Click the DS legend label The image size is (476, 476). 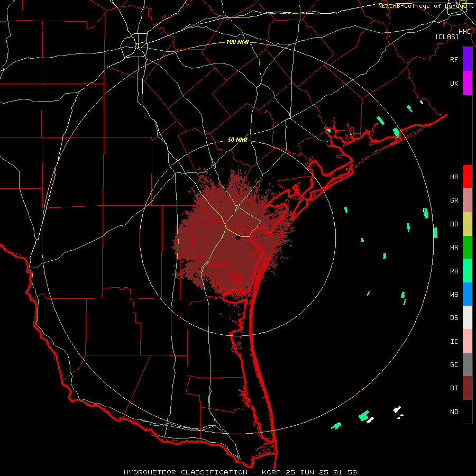coord(454,318)
